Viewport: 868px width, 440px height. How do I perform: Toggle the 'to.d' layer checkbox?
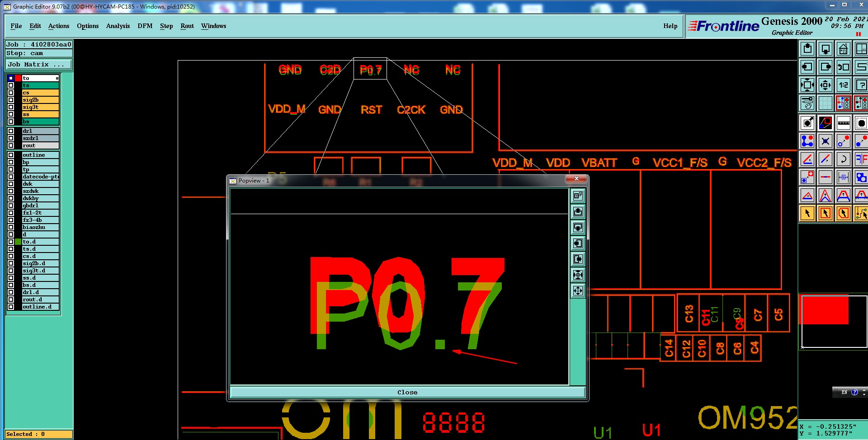(x=11, y=242)
